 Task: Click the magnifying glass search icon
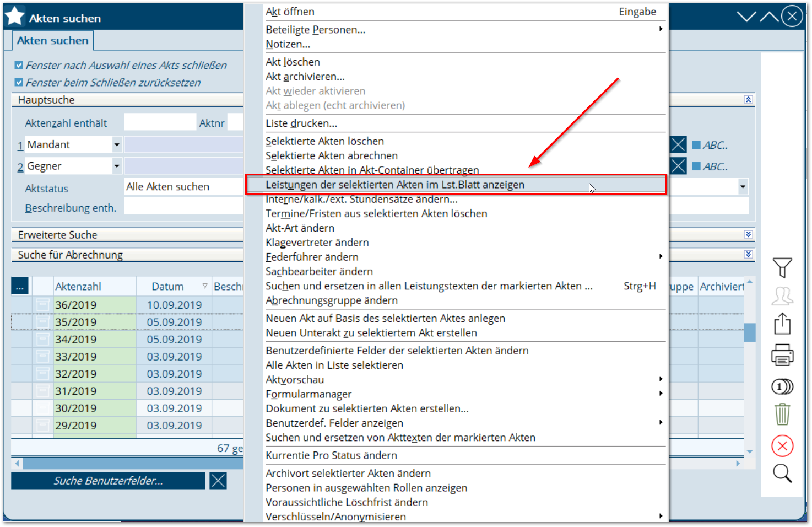[782, 474]
